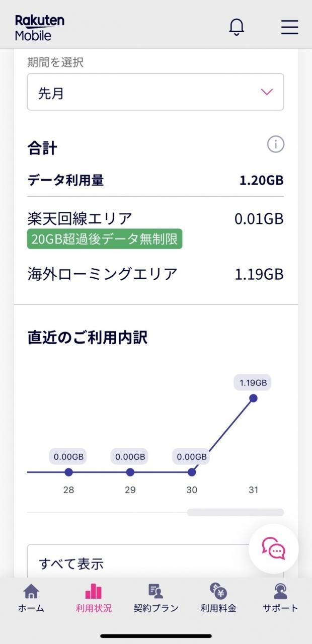This screenshot has height=644, width=312.
Task: Tap the 利用状況 bar chart icon
Action: 94,592
